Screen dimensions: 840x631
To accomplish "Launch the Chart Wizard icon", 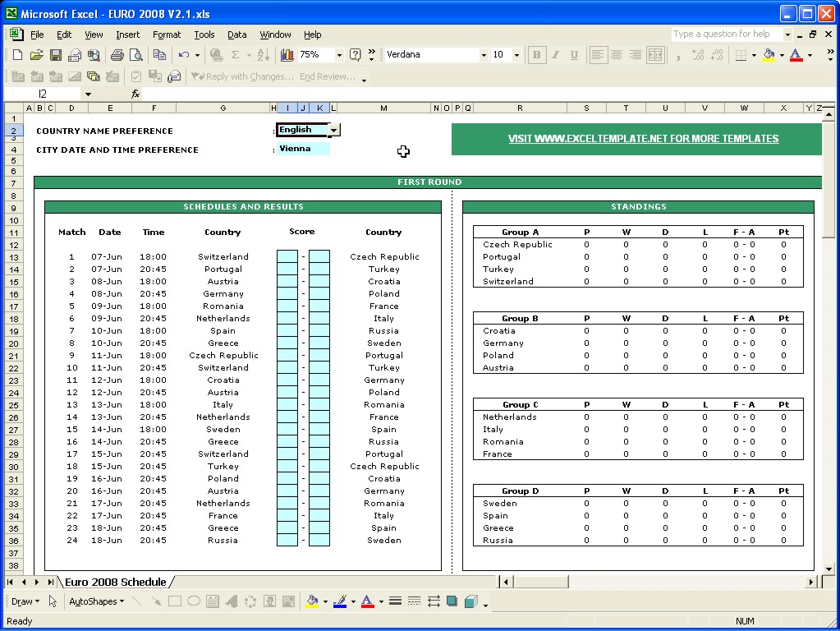I will [287, 55].
